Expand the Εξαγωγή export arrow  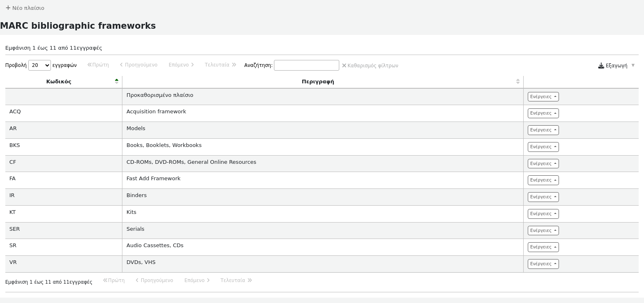coord(633,65)
